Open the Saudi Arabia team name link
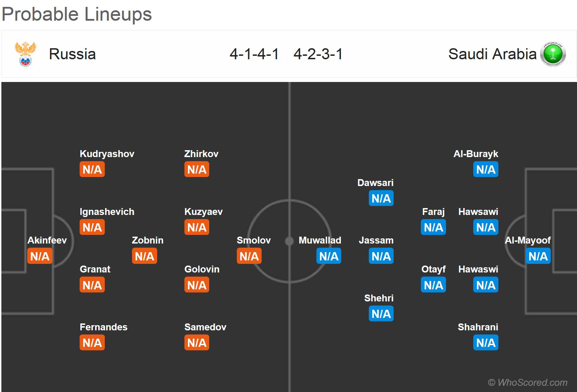Viewport: 577px width, 392px height. 492,54
